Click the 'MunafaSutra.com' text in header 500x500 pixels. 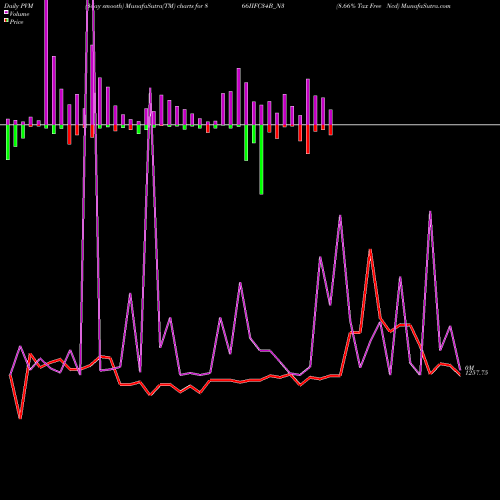pyautogui.click(x=426, y=6)
